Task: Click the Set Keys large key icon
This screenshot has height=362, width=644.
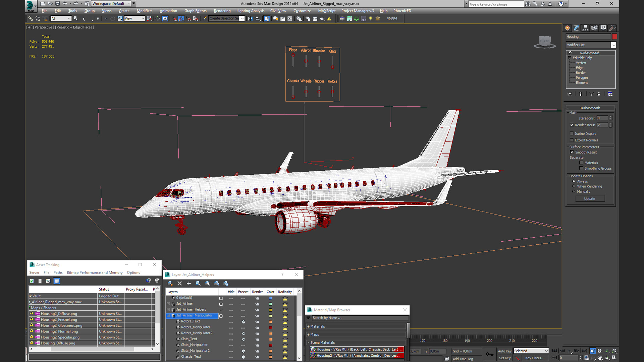Action: [x=490, y=354]
